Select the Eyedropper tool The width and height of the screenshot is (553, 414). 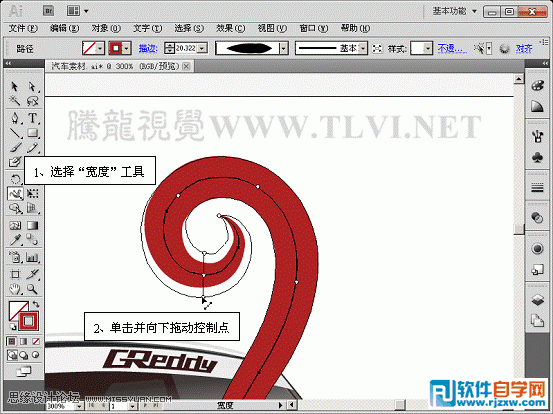(x=15, y=240)
